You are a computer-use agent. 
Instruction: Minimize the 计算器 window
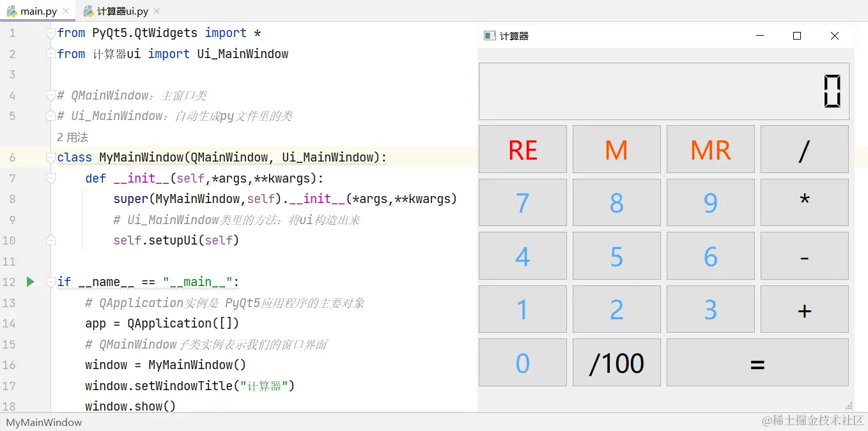point(759,36)
